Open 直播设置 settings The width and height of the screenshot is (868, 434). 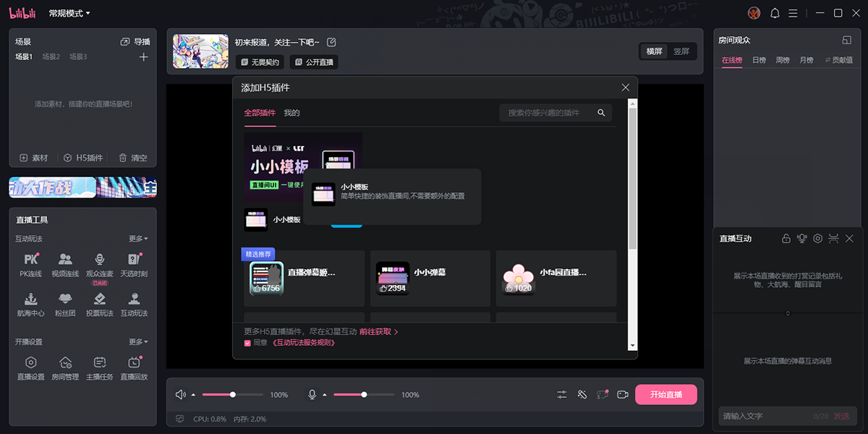[31, 368]
